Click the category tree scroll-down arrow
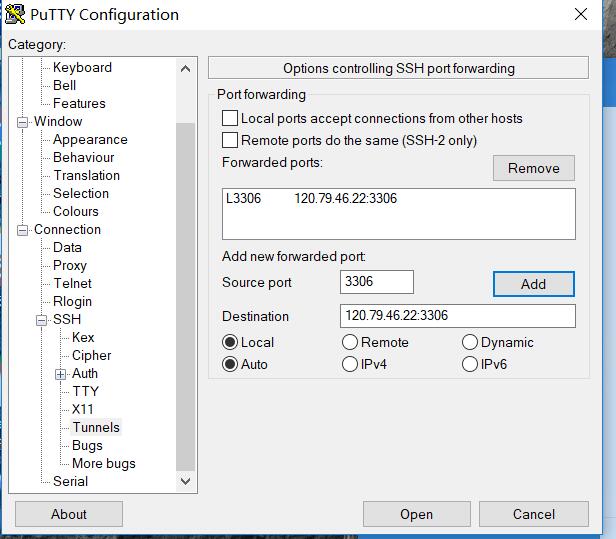Image resolution: width=616 pixels, height=539 pixels. [x=185, y=481]
